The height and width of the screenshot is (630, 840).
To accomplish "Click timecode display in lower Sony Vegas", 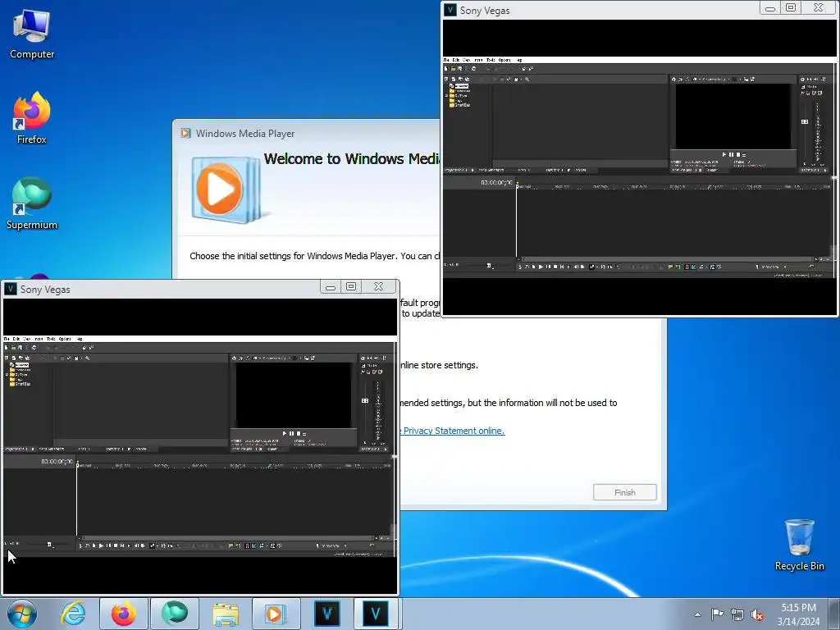I will [57, 461].
